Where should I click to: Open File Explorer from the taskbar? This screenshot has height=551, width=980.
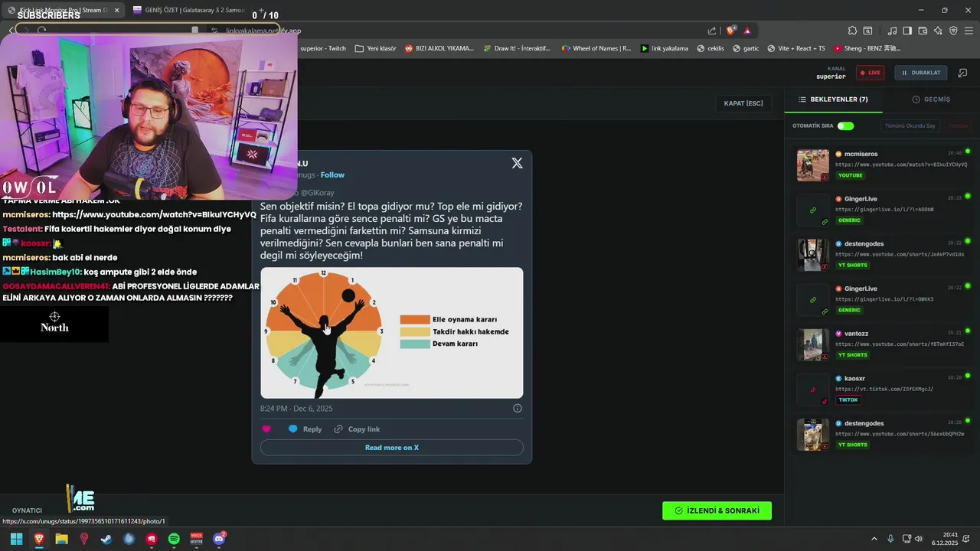coord(61,539)
